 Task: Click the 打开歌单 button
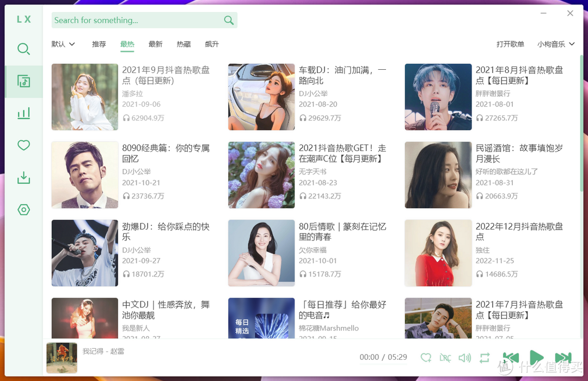(x=510, y=44)
